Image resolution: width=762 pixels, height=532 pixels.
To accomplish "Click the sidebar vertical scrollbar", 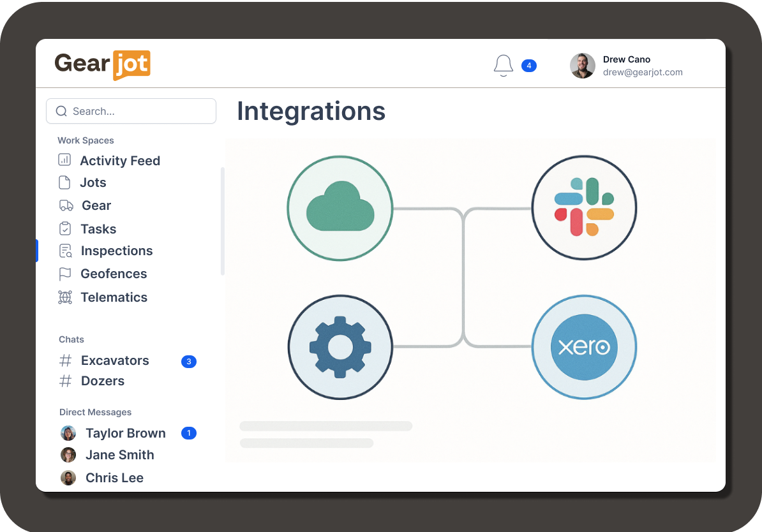I will (223, 221).
